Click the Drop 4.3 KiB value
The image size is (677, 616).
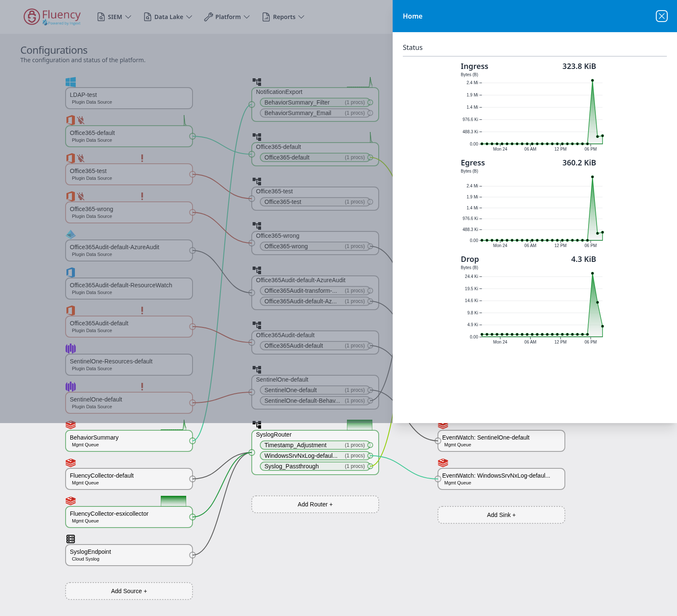[583, 259]
